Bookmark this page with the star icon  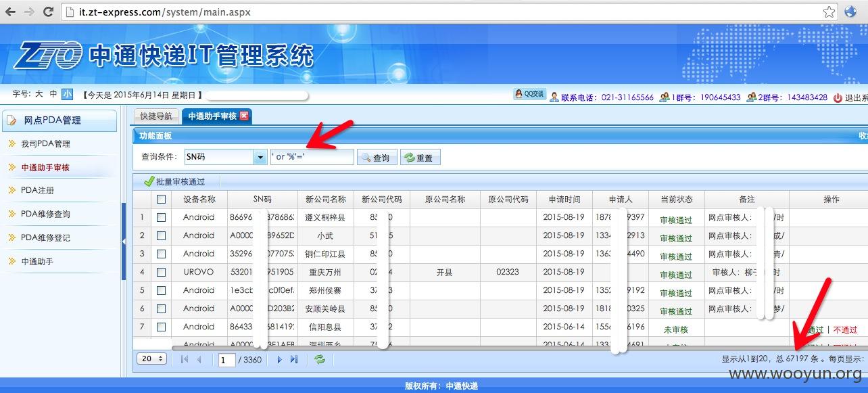point(829,11)
